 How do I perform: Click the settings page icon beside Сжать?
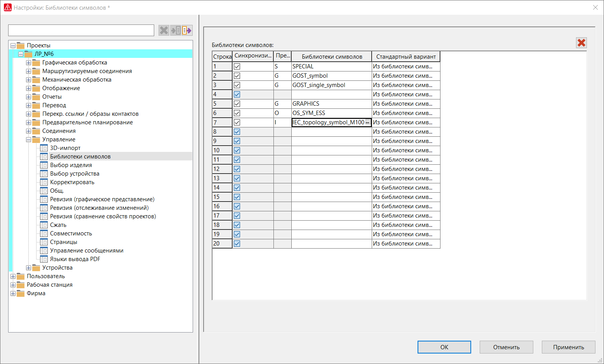click(44, 225)
